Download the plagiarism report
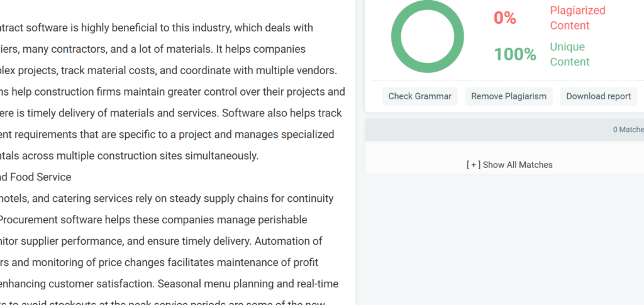This screenshot has width=644, height=305. click(598, 96)
